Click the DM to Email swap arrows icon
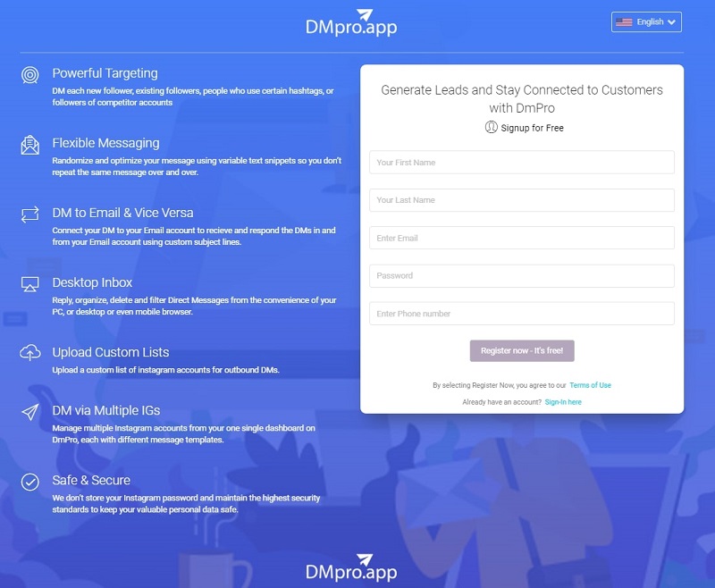Screen dimensions: 715x588 30,214
